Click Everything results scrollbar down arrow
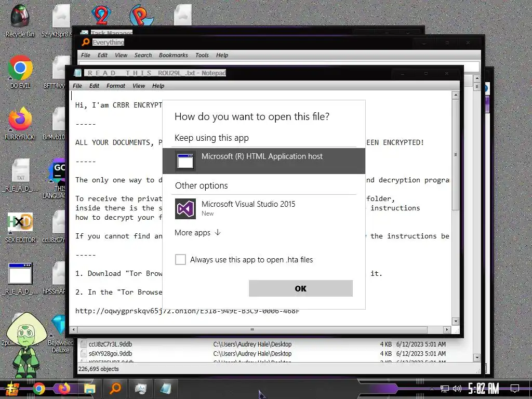 click(477, 357)
